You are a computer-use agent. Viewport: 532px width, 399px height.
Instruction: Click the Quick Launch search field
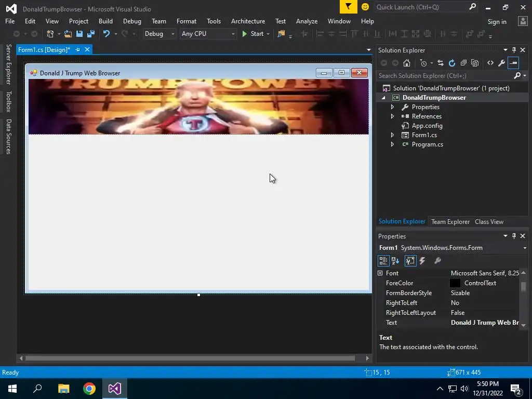point(421,7)
